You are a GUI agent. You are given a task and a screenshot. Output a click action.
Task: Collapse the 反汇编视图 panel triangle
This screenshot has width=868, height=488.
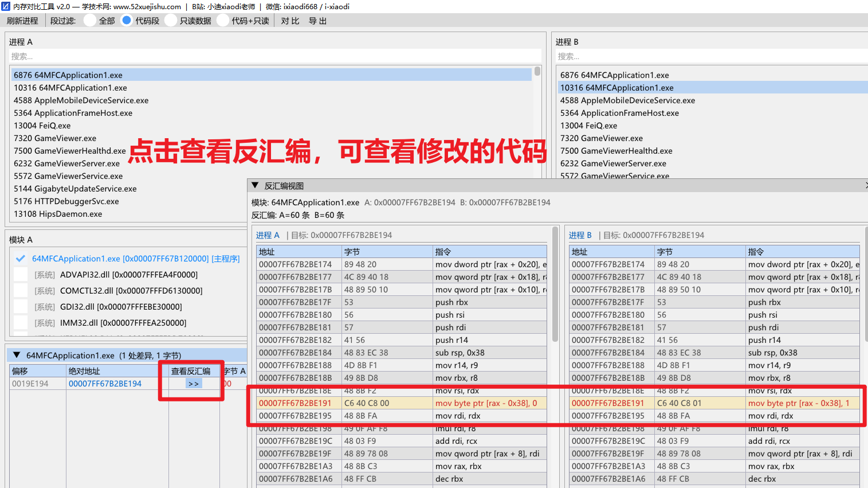255,186
